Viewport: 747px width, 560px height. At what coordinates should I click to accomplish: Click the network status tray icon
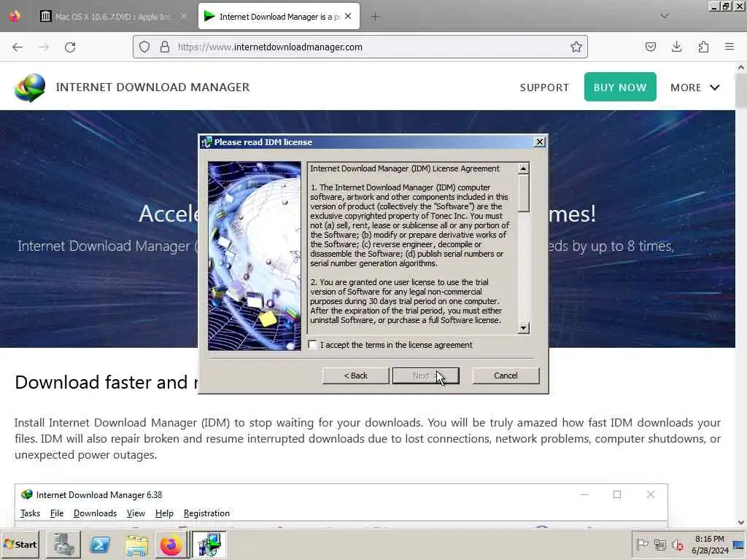(659, 544)
